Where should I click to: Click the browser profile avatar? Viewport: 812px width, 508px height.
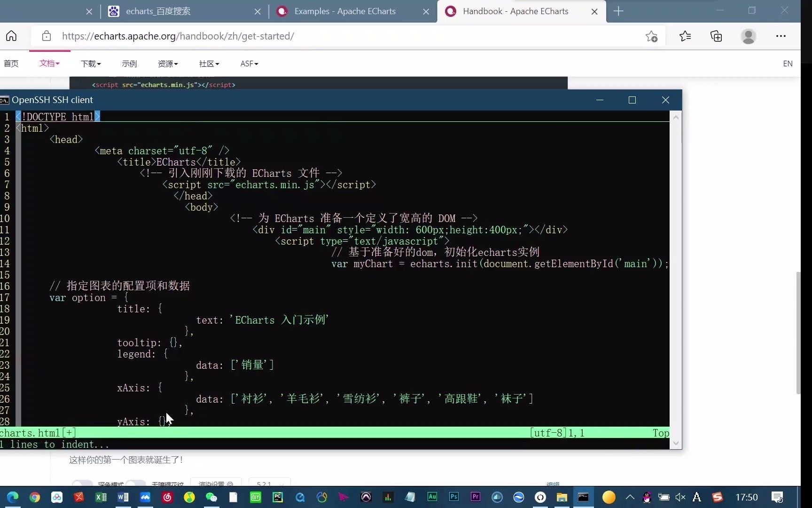(748, 36)
